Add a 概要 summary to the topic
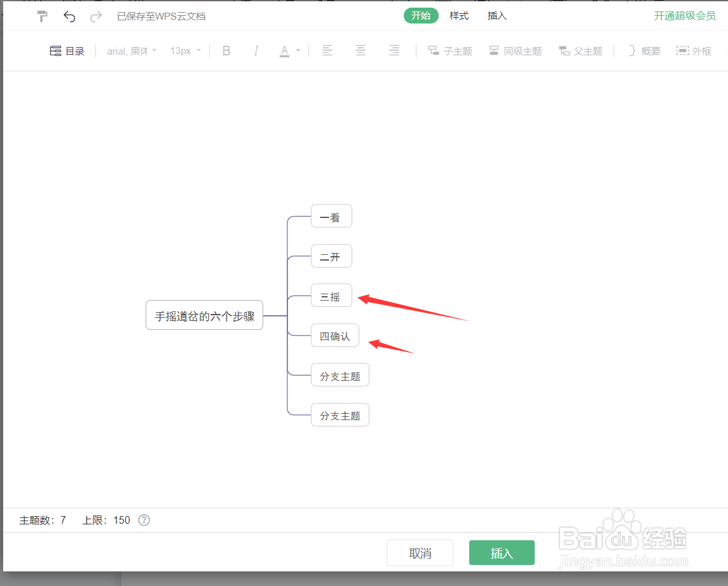This screenshot has height=586, width=728. click(x=643, y=50)
